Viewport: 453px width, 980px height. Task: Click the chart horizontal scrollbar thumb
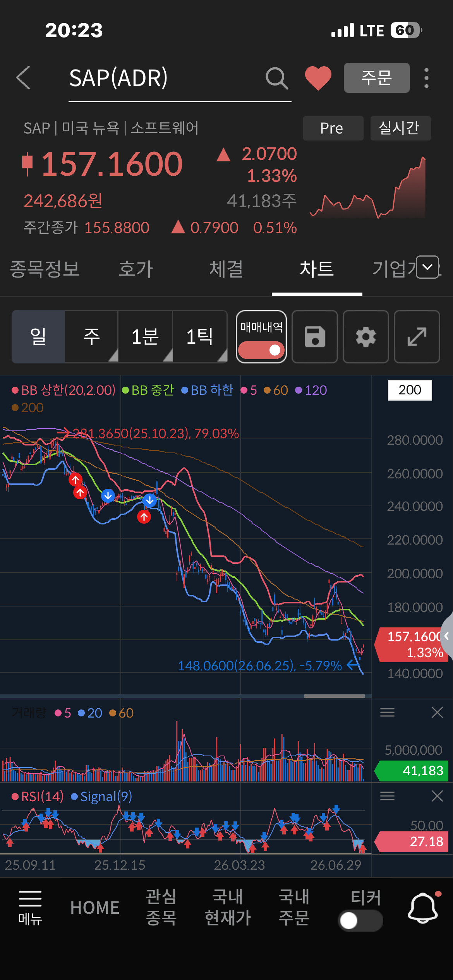point(335,696)
